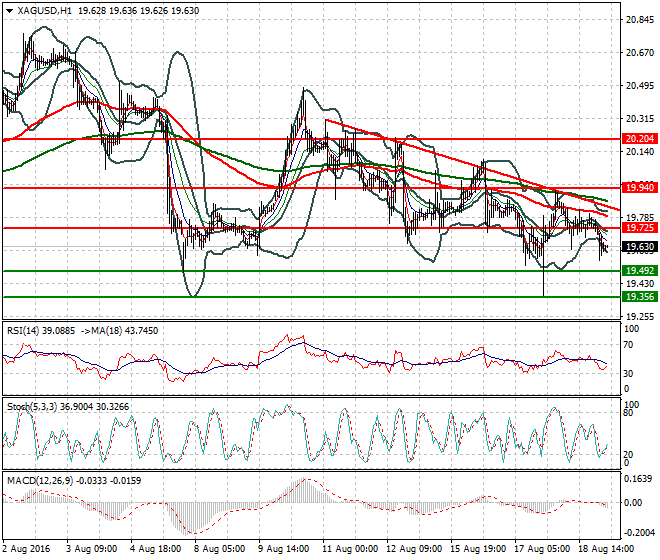Click the MACD scale value -0.2004
Image resolution: width=660 pixels, height=560 pixels.
click(x=639, y=533)
